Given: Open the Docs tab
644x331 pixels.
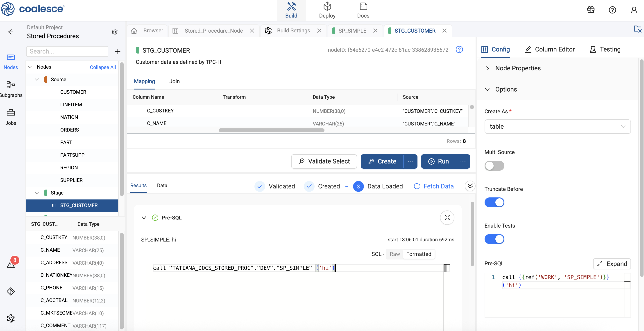Looking at the screenshot, I should pos(363,10).
